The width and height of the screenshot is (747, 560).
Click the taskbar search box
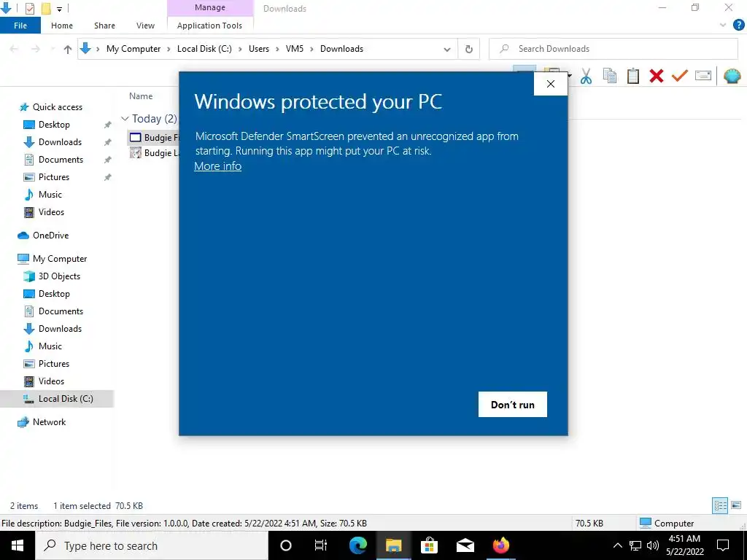(x=152, y=545)
